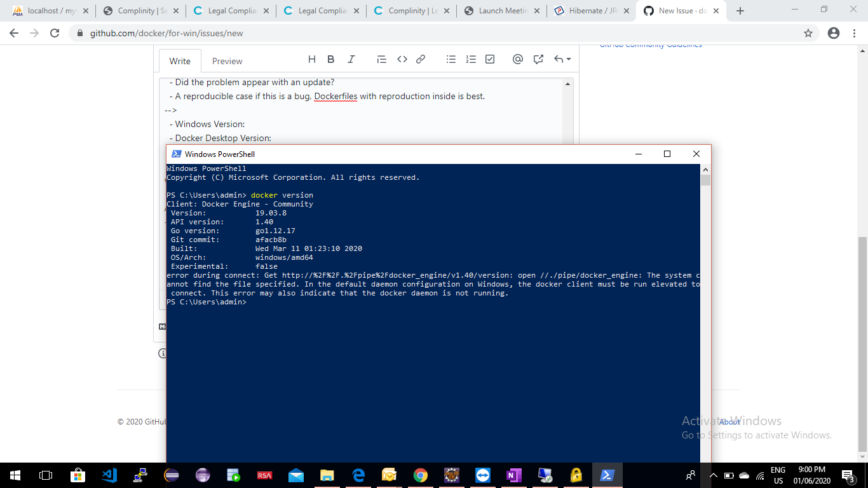Switch to the Preview tab
868x488 pixels.
click(x=227, y=60)
